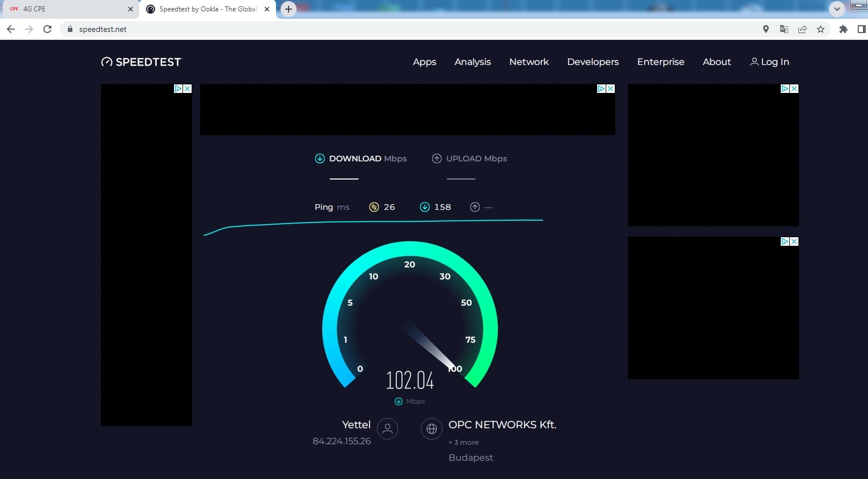Open the Developers menu

(593, 62)
